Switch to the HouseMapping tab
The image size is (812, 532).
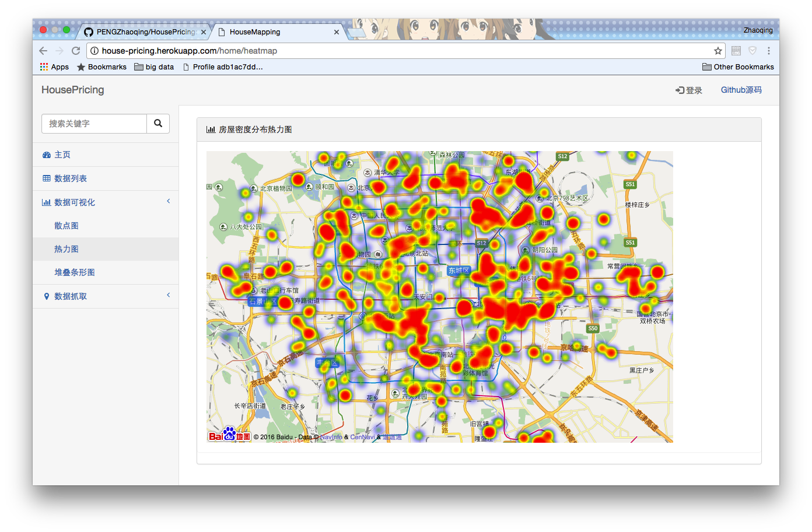tap(278, 32)
